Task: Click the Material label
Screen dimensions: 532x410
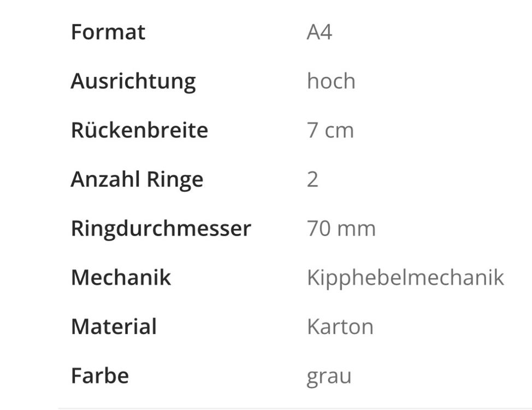Action: pyautogui.click(x=114, y=326)
